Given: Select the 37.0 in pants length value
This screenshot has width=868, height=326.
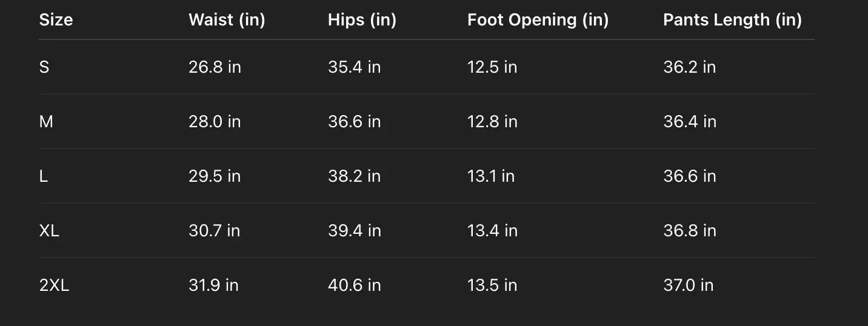Looking at the screenshot, I should point(688,285).
